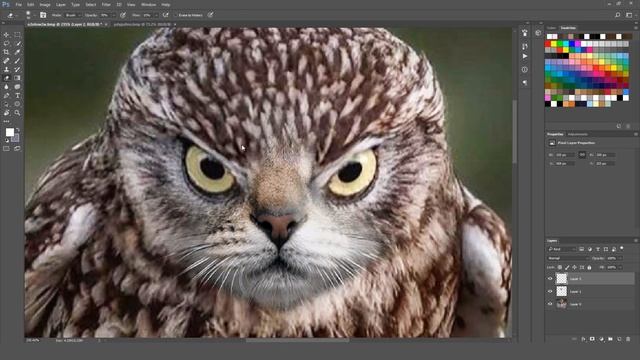
Task: Open the layer Opacity dropdown arrow
Action: 621,258
